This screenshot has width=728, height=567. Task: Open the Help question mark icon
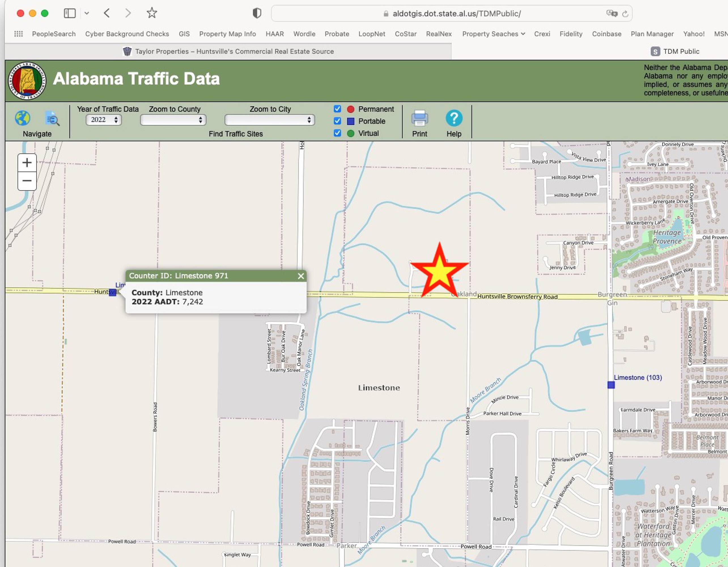pyautogui.click(x=454, y=118)
